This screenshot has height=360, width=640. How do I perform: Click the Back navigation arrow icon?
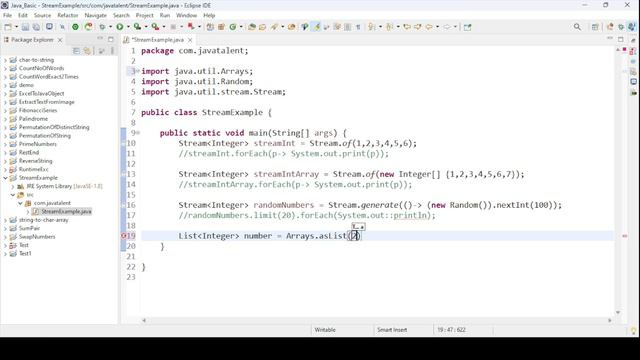429,27
